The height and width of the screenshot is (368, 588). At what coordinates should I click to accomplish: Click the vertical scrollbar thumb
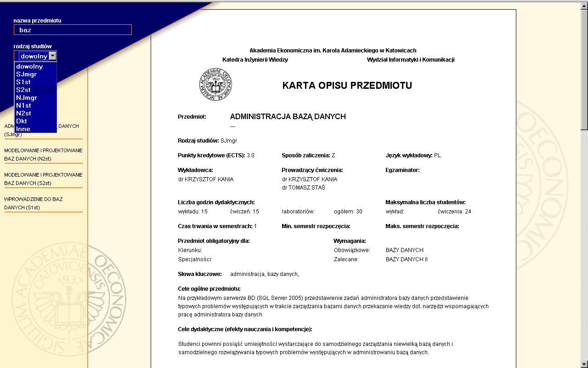(x=584, y=69)
